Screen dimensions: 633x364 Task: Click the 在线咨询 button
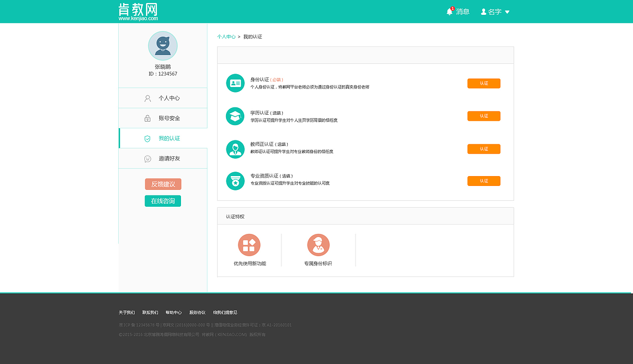(x=163, y=201)
